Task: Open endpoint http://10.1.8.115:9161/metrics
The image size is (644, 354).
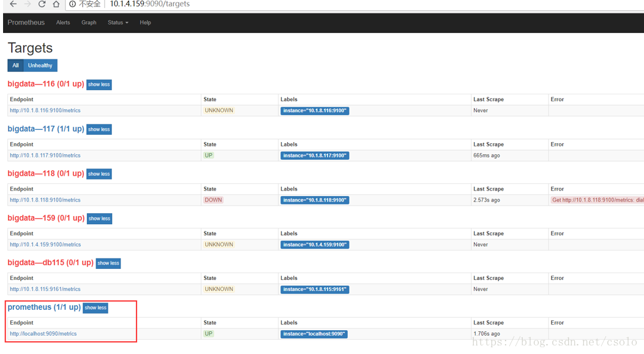Action: click(45, 289)
